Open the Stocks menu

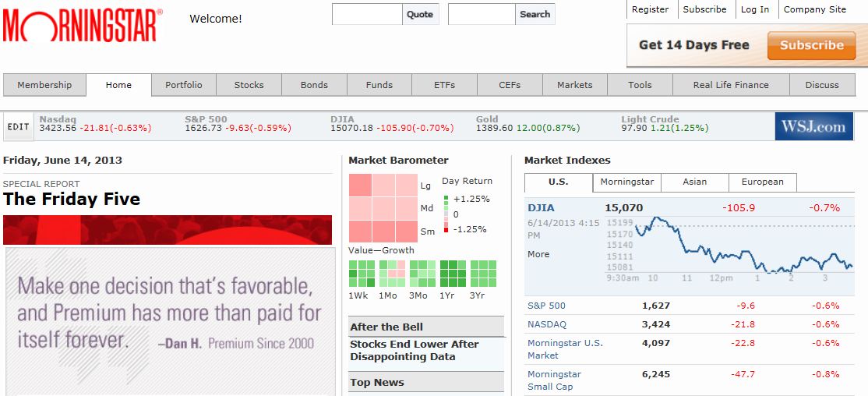pyautogui.click(x=249, y=85)
